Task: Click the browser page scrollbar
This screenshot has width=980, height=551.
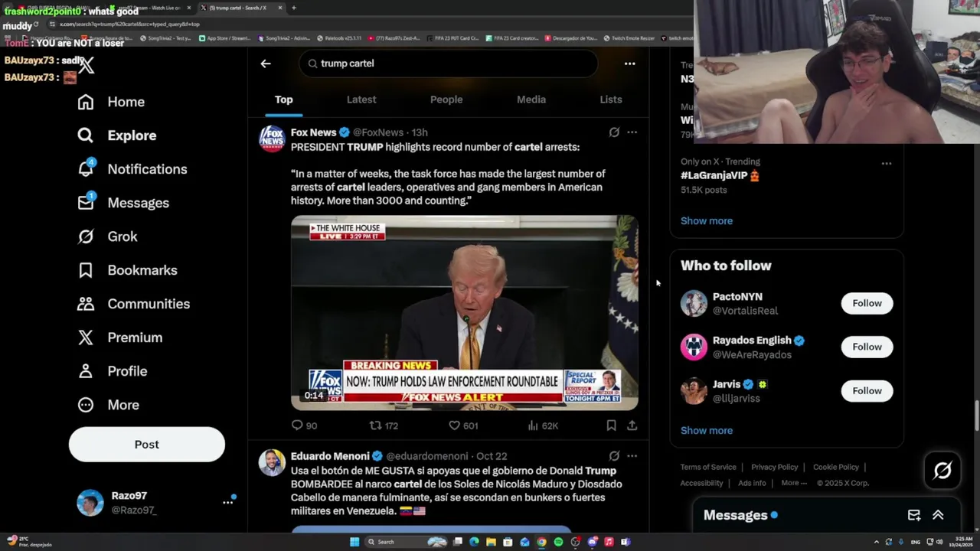Action: (x=976, y=415)
